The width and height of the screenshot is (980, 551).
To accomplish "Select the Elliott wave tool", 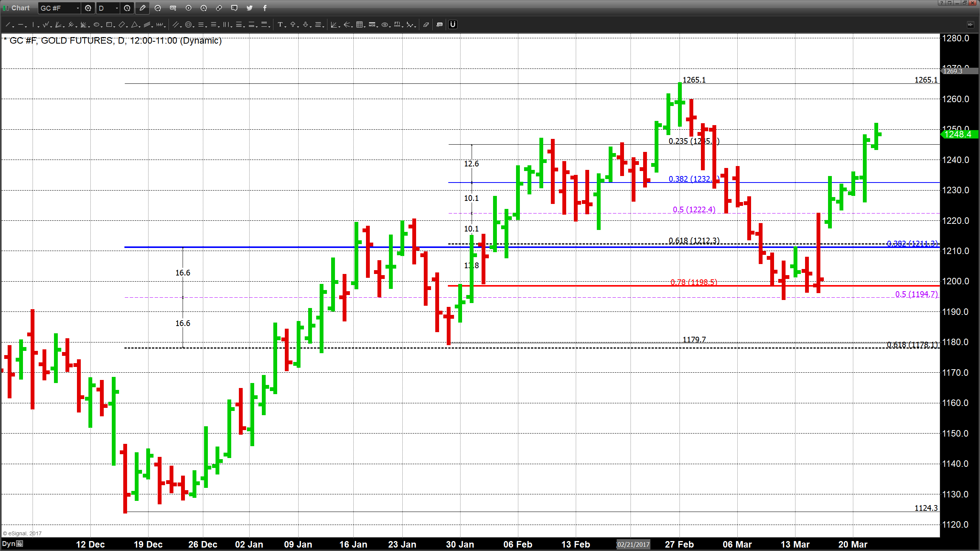I will click(x=410, y=25).
